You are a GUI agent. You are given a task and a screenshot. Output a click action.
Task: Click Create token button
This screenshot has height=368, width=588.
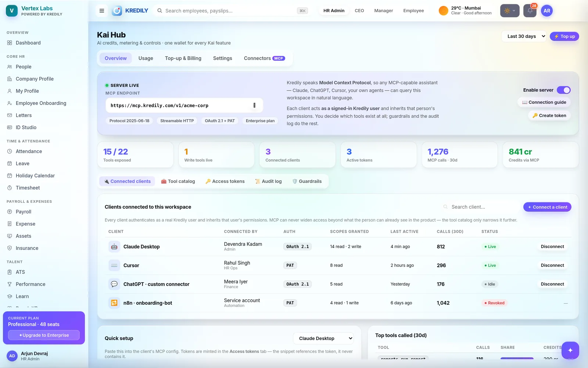coord(549,116)
